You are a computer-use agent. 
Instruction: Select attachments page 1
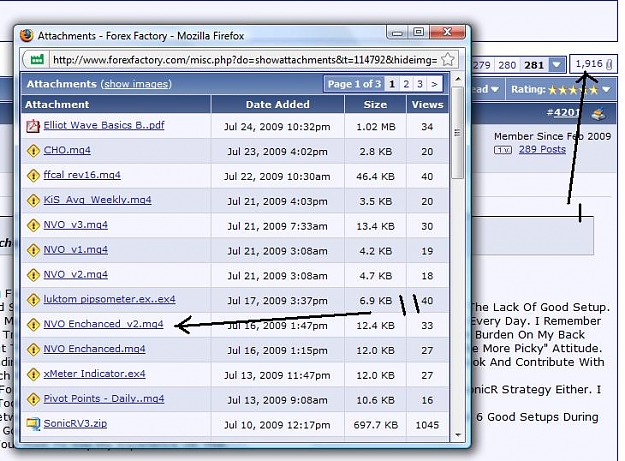click(x=392, y=84)
